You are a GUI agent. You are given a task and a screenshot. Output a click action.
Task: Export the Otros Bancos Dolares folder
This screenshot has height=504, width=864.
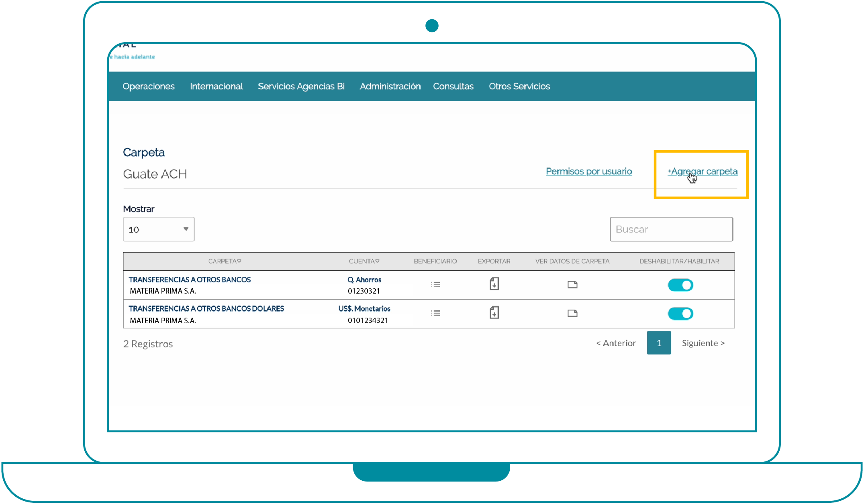[494, 312]
